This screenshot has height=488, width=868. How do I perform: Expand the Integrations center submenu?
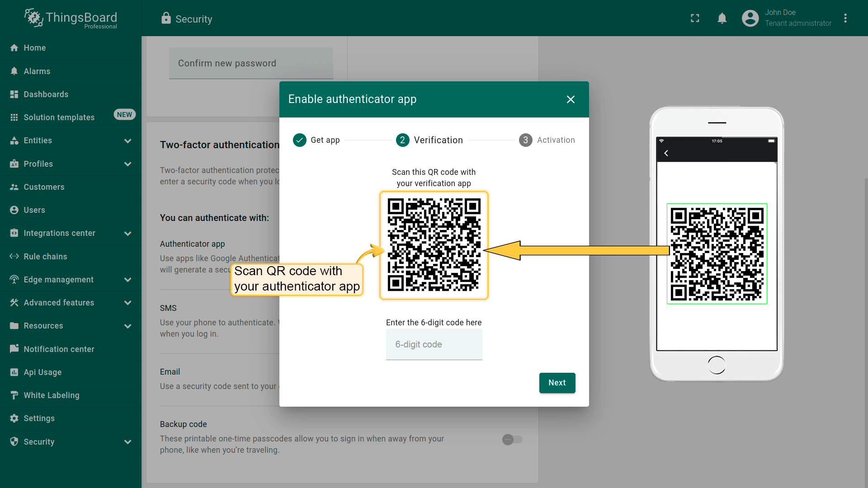127,233
